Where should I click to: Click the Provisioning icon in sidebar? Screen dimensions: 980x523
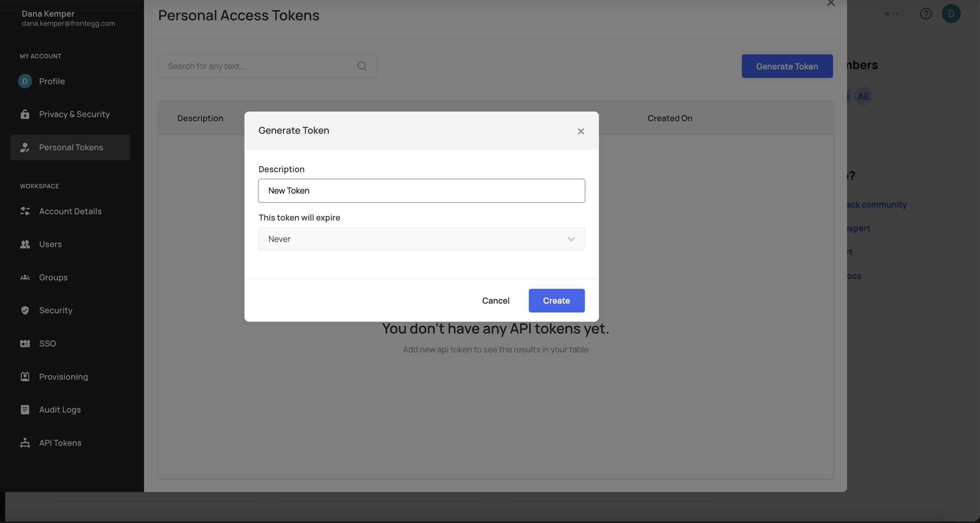[x=25, y=376]
